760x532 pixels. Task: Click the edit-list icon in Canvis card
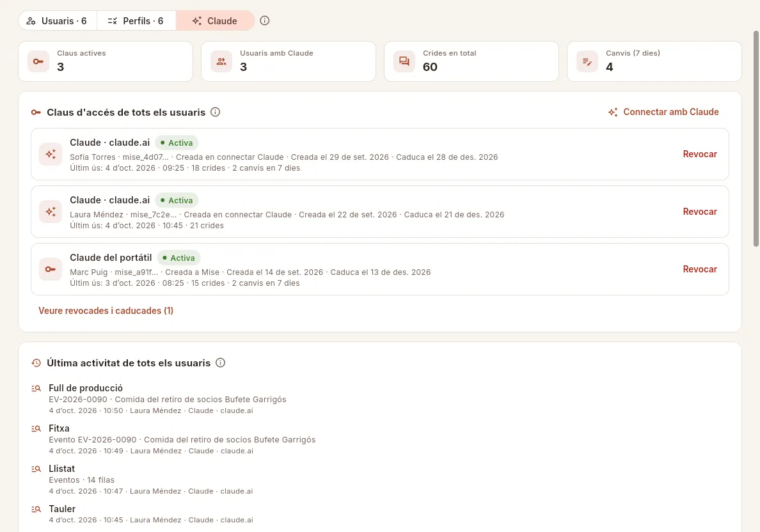click(x=587, y=61)
